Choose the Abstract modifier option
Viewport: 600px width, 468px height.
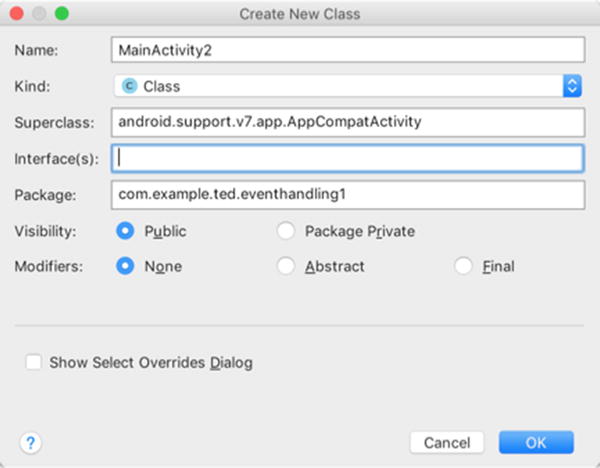click(286, 266)
